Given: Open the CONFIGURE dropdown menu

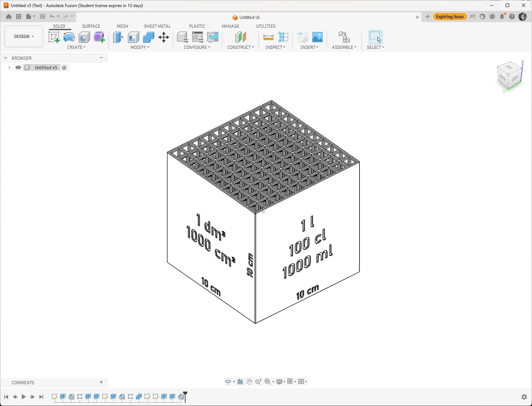Looking at the screenshot, I should (x=197, y=47).
